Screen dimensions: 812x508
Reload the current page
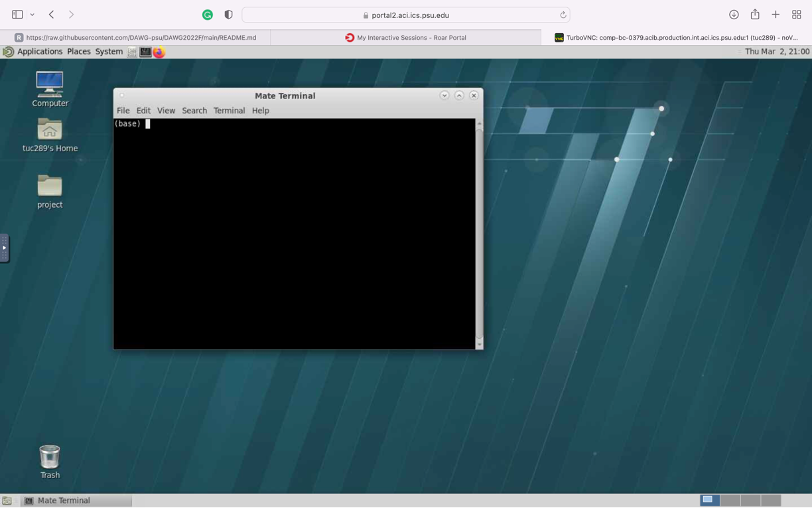(563, 15)
